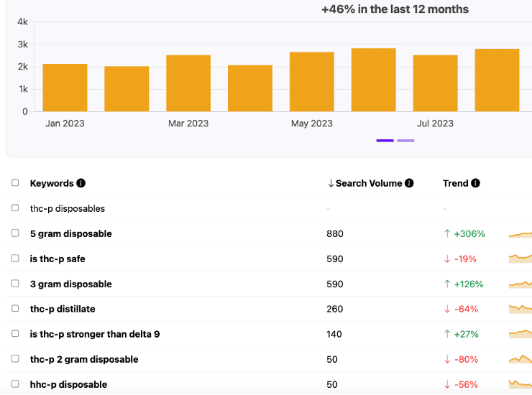Open the is thc-p safe keyword

58,259
